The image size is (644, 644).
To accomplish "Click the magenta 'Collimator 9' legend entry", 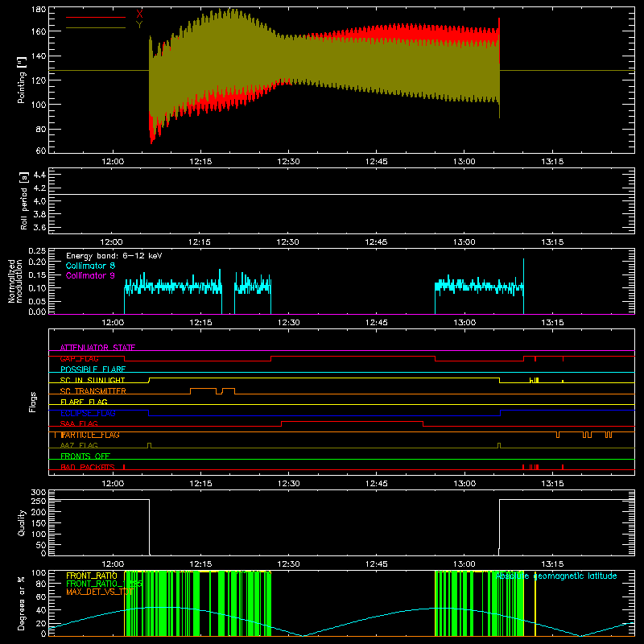I will click(90, 275).
